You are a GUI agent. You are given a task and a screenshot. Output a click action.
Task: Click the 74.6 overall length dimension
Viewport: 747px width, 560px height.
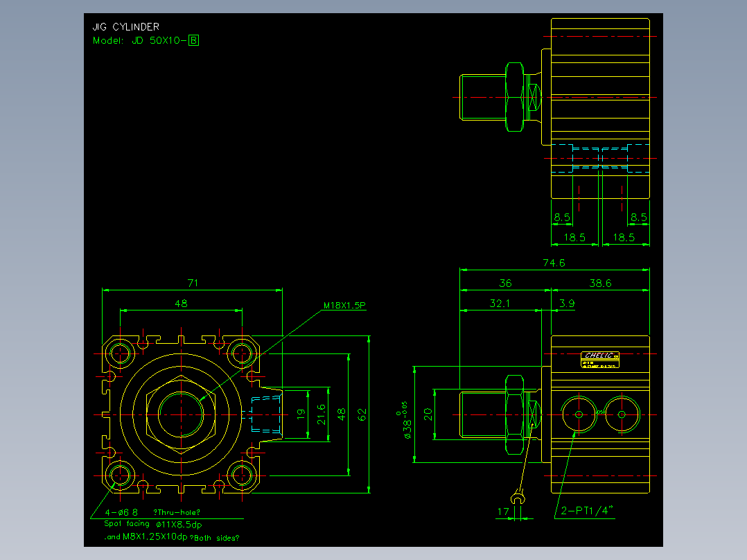(x=554, y=263)
